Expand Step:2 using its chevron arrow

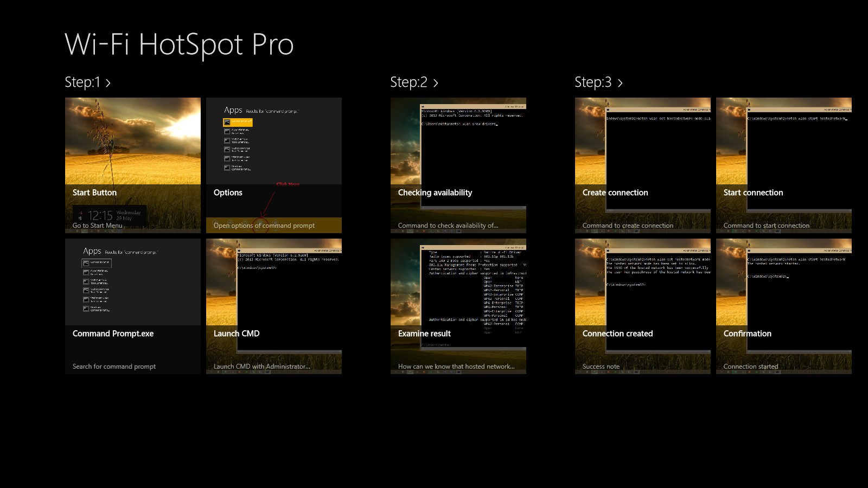click(435, 82)
